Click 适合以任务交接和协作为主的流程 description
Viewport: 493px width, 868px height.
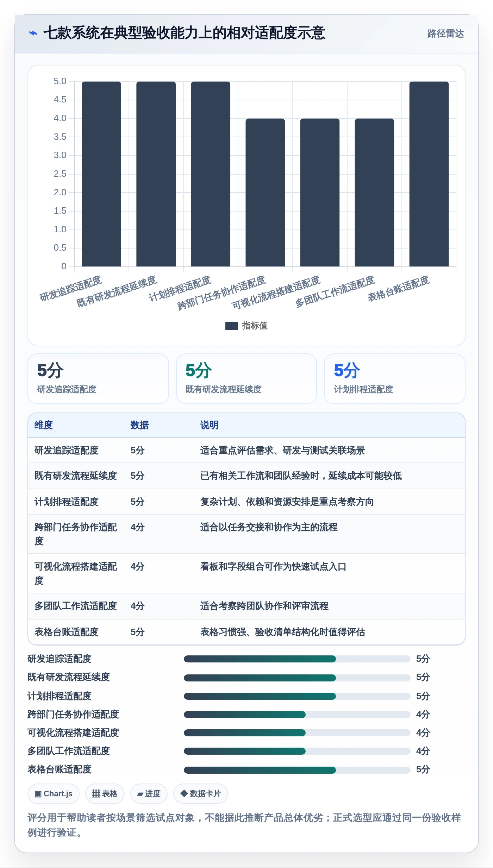click(x=269, y=527)
